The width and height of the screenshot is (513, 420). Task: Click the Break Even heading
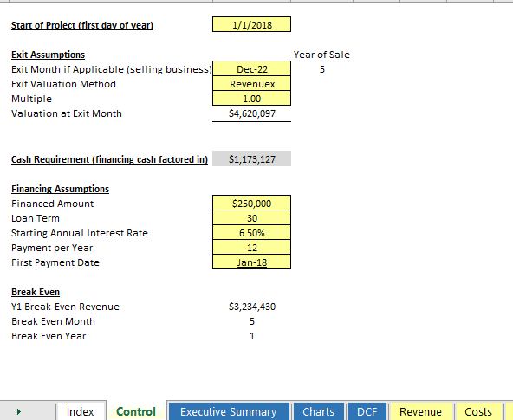pyautogui.click(x=36, y=292)
